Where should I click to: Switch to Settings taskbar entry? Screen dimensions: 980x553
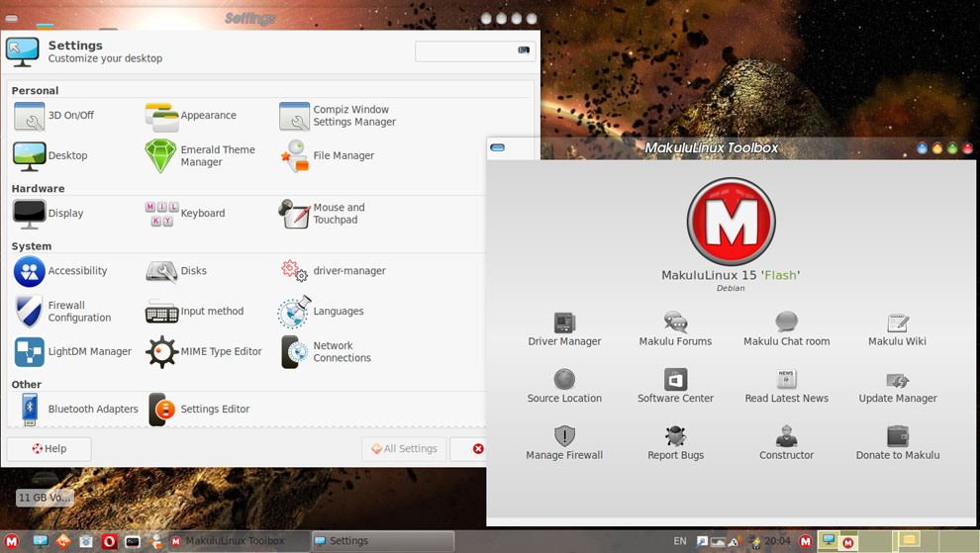[x=383, y=541]
